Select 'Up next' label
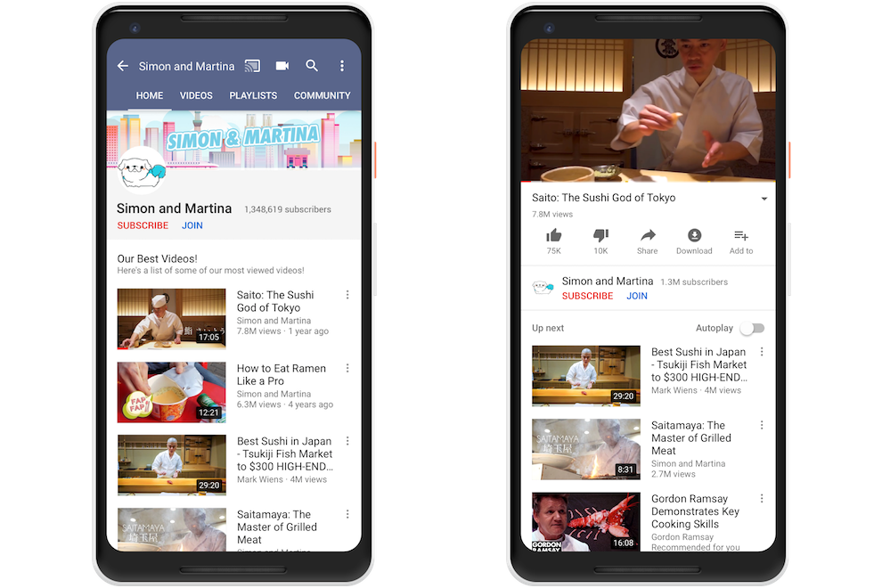 pos(548,328)
